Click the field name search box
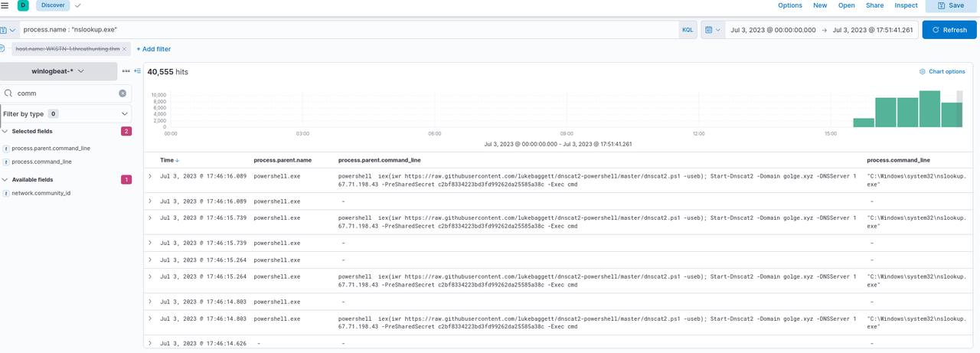 pos(66,93)
